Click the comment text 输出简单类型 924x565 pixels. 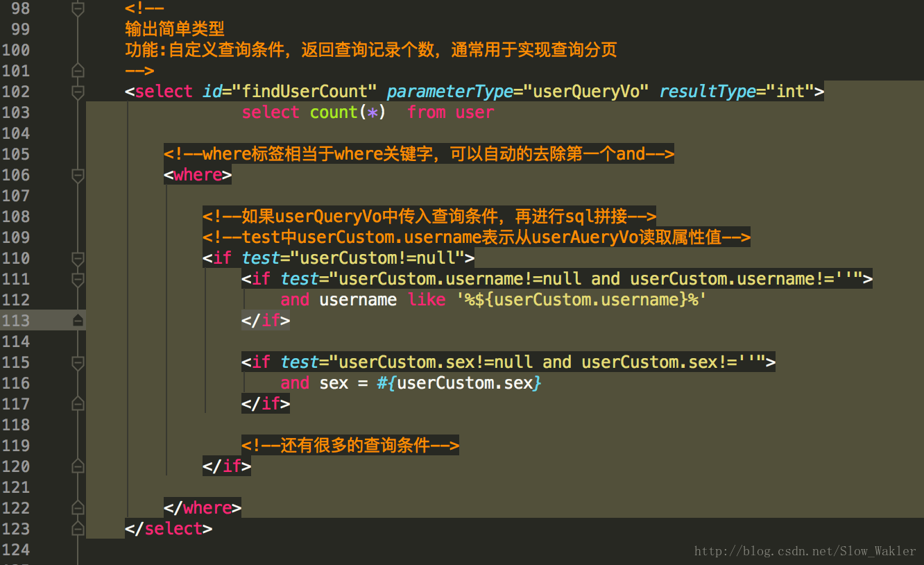click(x=175, y=29)
